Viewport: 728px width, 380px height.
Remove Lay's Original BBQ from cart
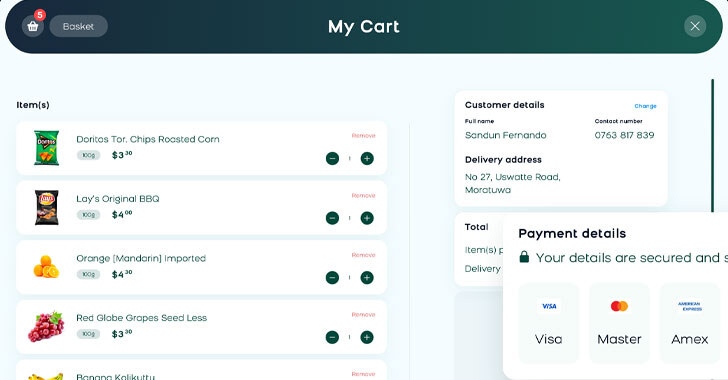364,196
